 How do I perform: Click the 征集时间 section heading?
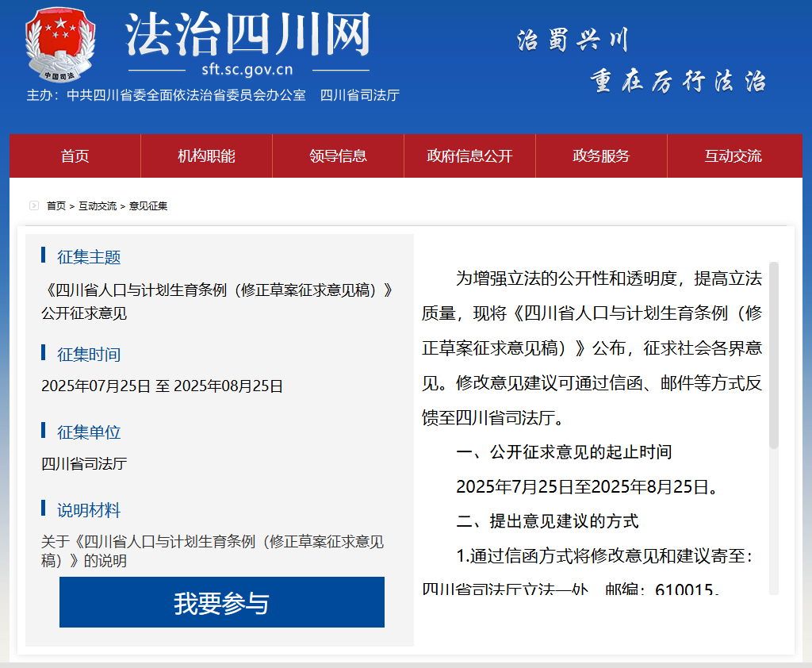coord(89,355)
